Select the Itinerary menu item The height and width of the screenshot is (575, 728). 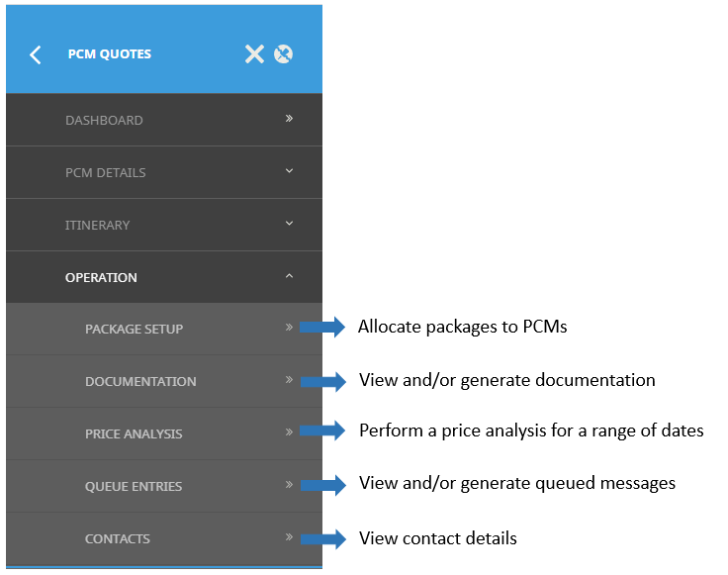pyautogui.click(x=97, y=226)
